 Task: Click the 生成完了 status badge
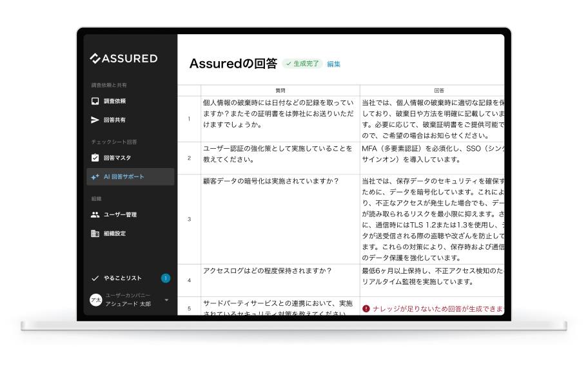(302, 64)
